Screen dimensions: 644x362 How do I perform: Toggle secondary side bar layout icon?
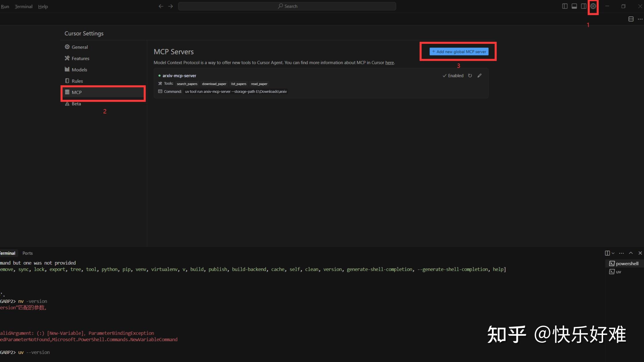(x=584, y=6)
